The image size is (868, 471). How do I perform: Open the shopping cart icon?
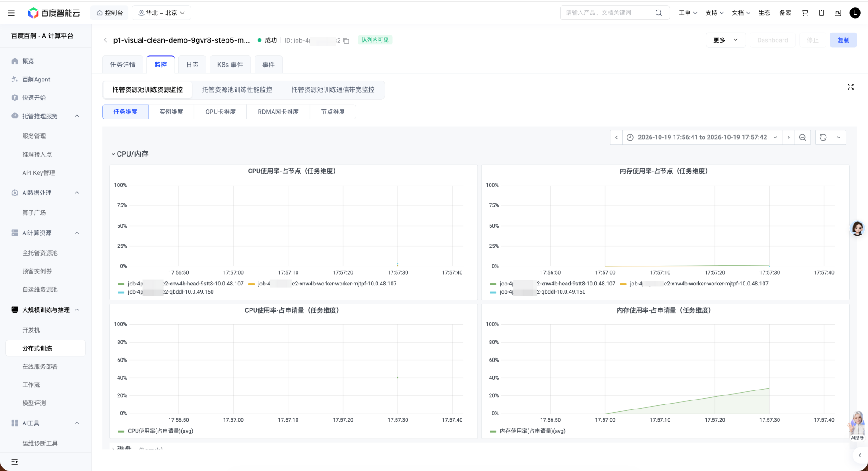[805, 13]
